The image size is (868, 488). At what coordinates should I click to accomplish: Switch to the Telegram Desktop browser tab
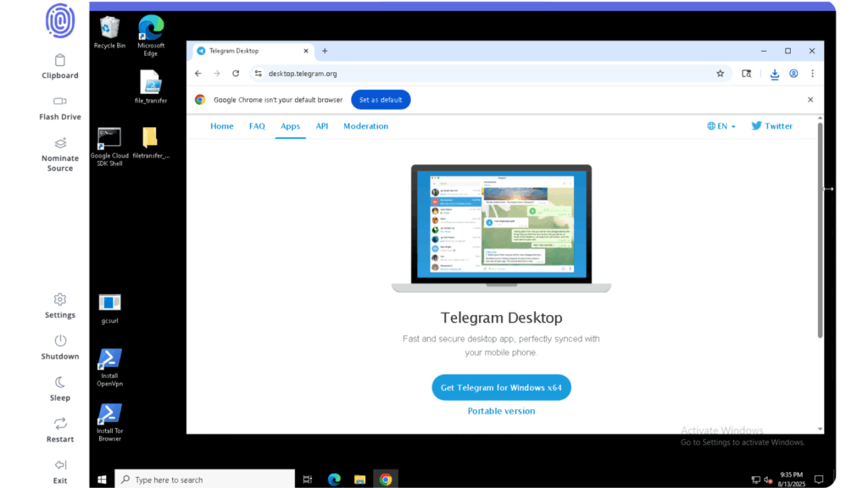pyautogui.click(x=252, y=51)
